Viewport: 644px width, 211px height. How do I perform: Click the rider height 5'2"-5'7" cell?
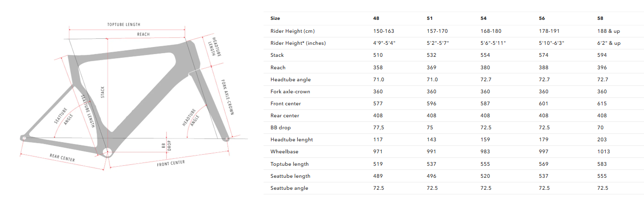(x=438, y=43)
